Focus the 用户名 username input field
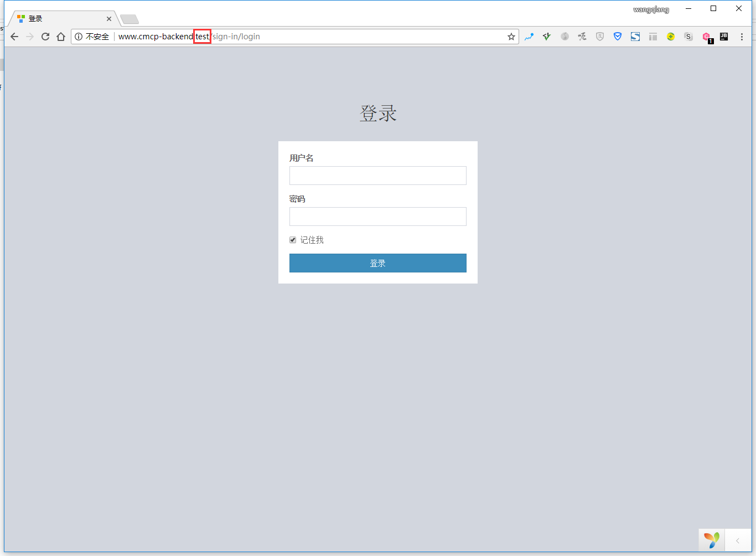 tap(378, 176)
